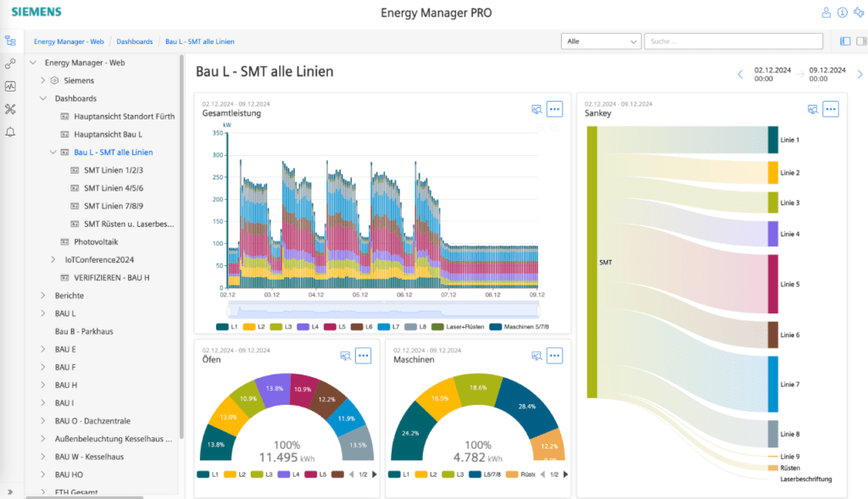
Task: Click the Linie 7 Sankey node
Action: [x=773, y=384]
